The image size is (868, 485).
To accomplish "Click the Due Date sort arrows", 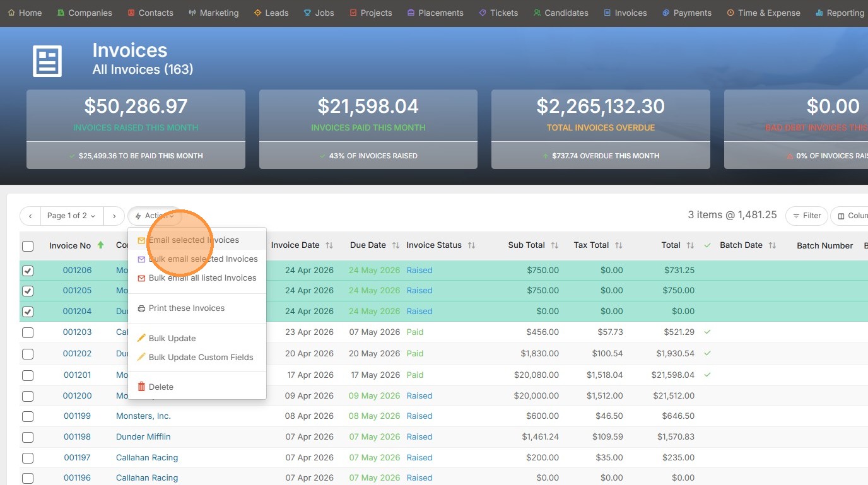I will (396, 245).
